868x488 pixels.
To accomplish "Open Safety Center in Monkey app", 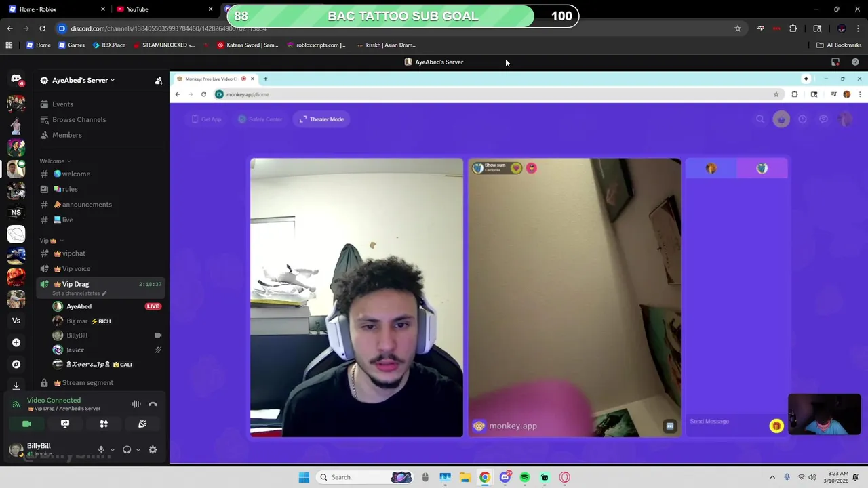I will 260,119.
